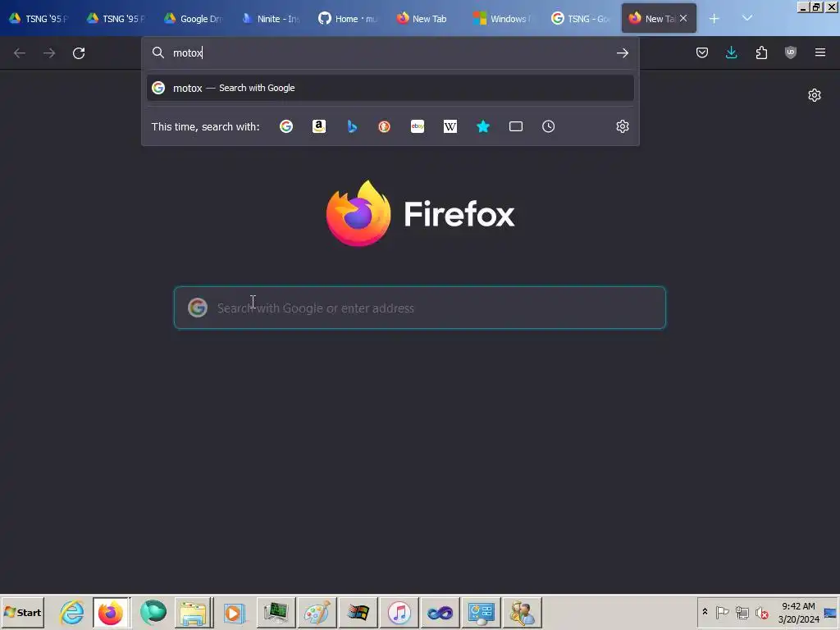Click the go arrow in address bar
This screenshot has width=840, height=630.
click(622, 52)
